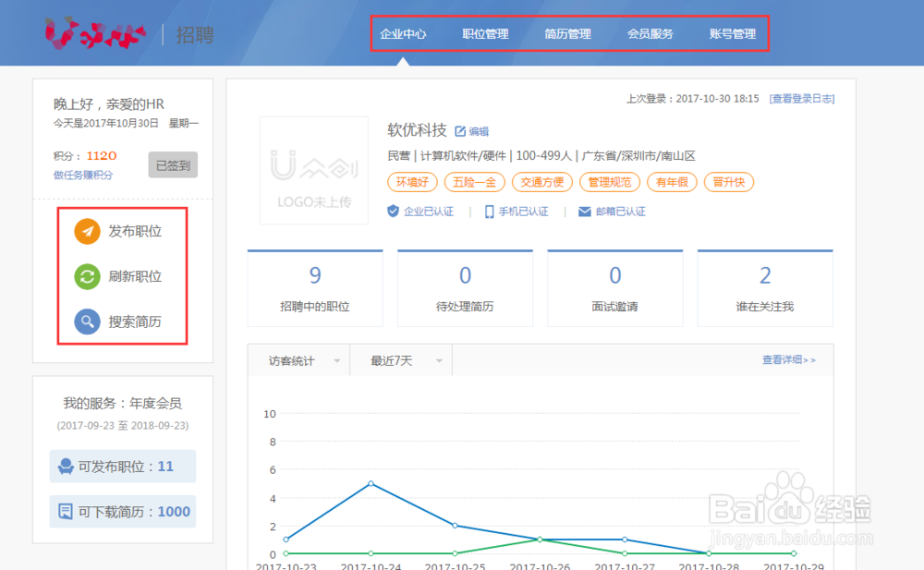The width and height of the screenshot is (924, 570).
Task: Click the blue search resume magnifier icon
Action: (x=87, y=321)
